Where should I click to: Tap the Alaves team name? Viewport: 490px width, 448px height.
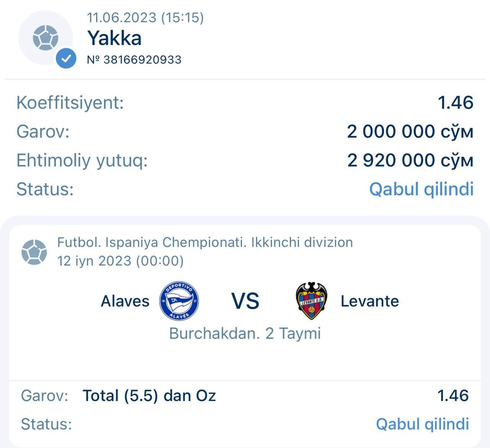click(125, 301)
